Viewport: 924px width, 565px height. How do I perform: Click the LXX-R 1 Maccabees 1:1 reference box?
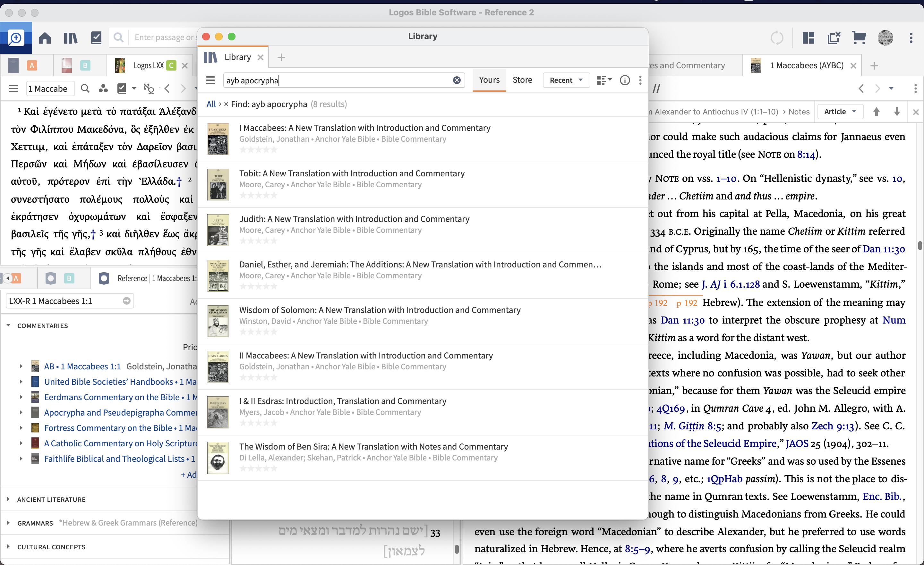tap(70, 301)
